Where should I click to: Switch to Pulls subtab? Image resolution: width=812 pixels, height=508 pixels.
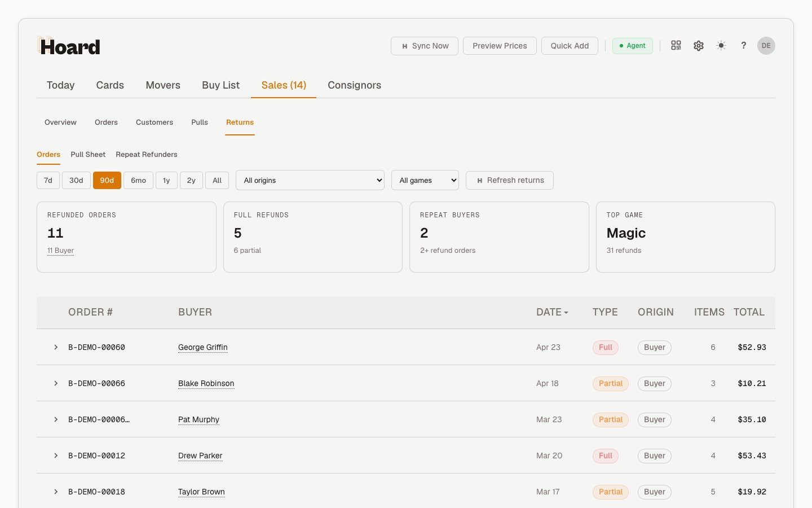click(200, 122)
